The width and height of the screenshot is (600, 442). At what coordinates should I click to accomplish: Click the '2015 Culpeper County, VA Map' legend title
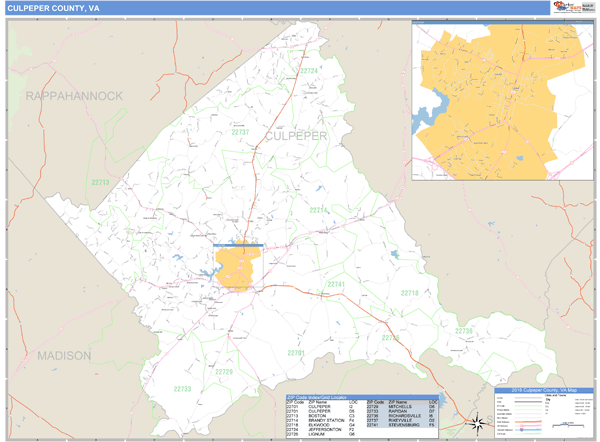pos(544,390)
